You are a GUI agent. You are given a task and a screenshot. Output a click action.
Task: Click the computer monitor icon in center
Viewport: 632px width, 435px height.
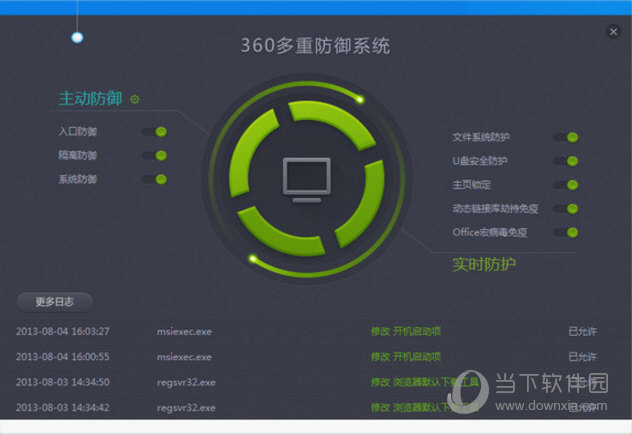[307, 180]
